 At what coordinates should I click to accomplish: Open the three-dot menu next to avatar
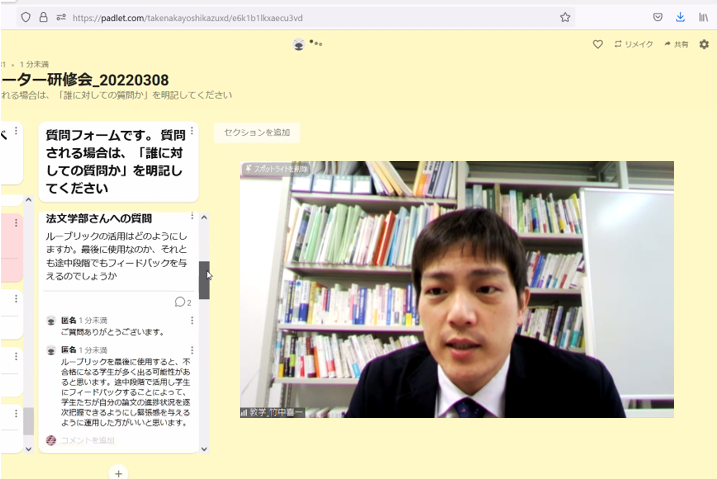point(316,43)
